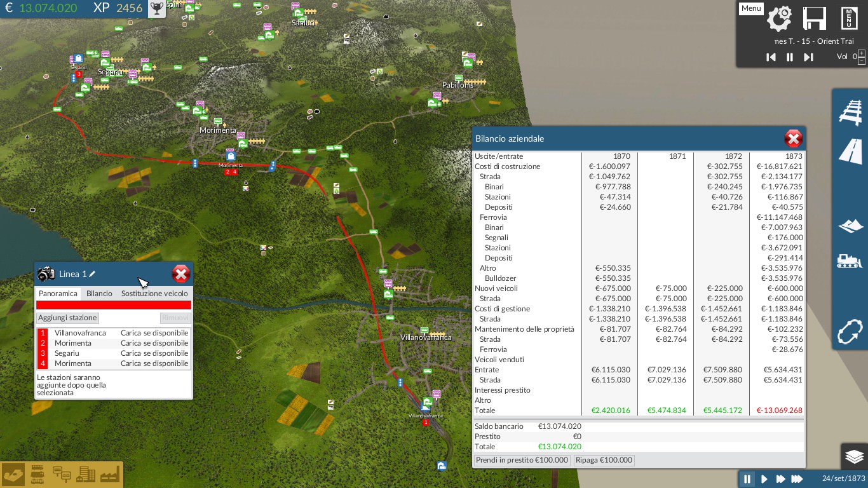Pause the game speed
The height and width of the screenshot is (488, 868).
click(x=747, y=479)
